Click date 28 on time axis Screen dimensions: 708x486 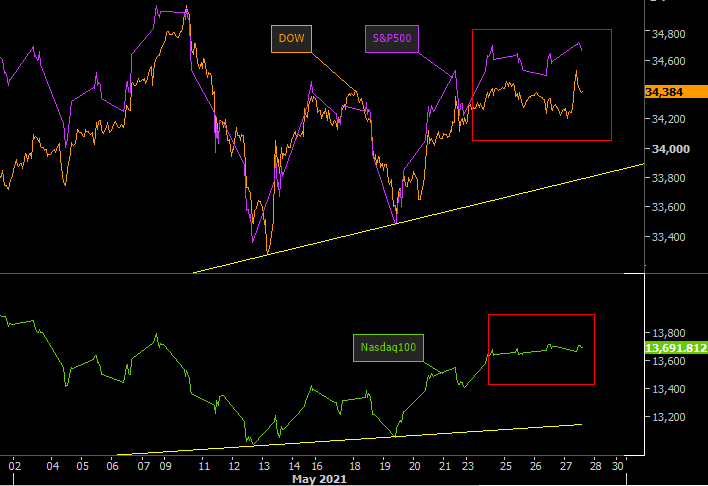coord(596,466)
